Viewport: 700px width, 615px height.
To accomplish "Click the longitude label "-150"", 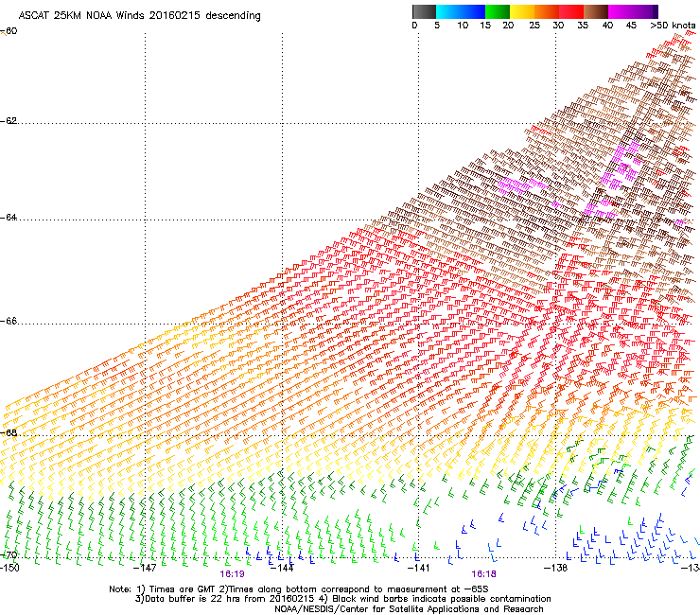I will tap(9, 568).
